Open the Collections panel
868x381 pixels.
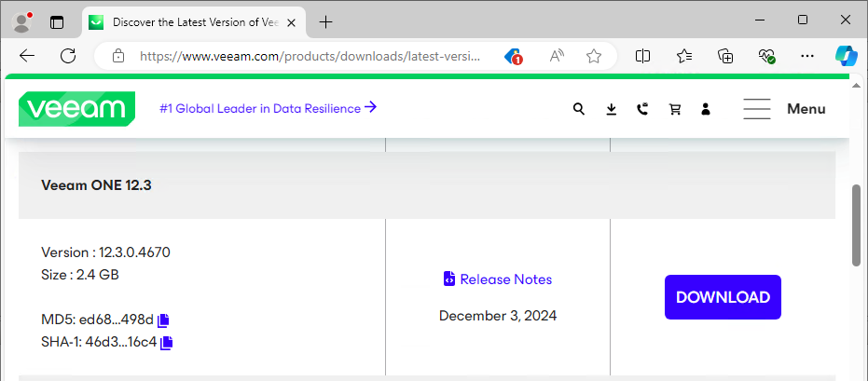(725, 56)
